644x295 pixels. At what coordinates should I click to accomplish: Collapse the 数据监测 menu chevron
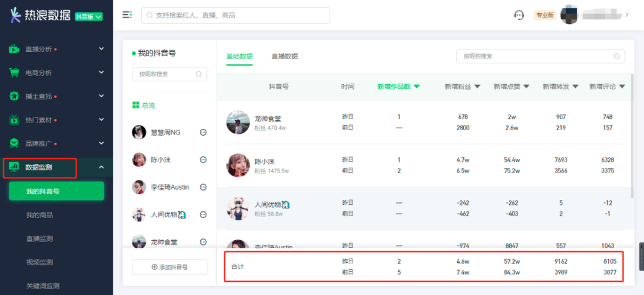click(101, 167)
